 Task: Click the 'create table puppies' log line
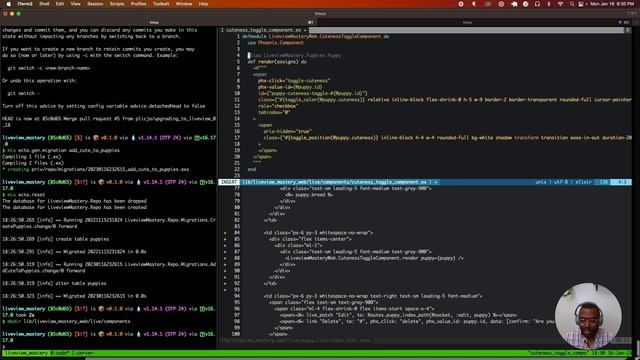(x=56, y=239)
